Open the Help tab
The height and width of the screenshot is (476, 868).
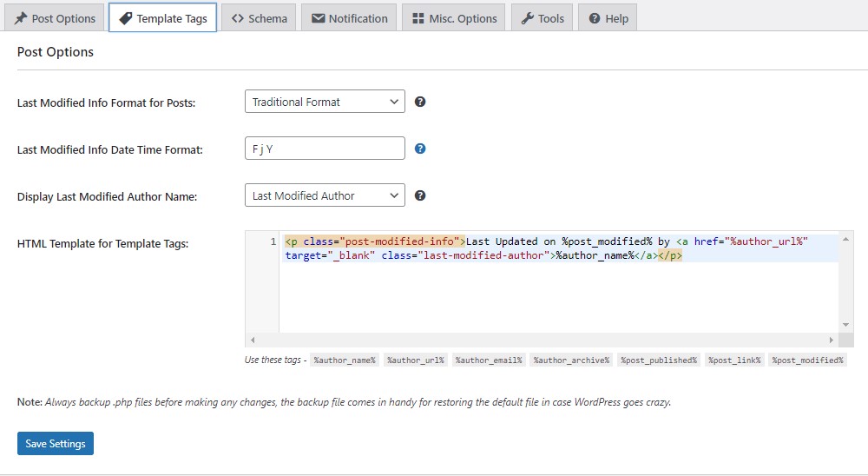tap(608, 18)
